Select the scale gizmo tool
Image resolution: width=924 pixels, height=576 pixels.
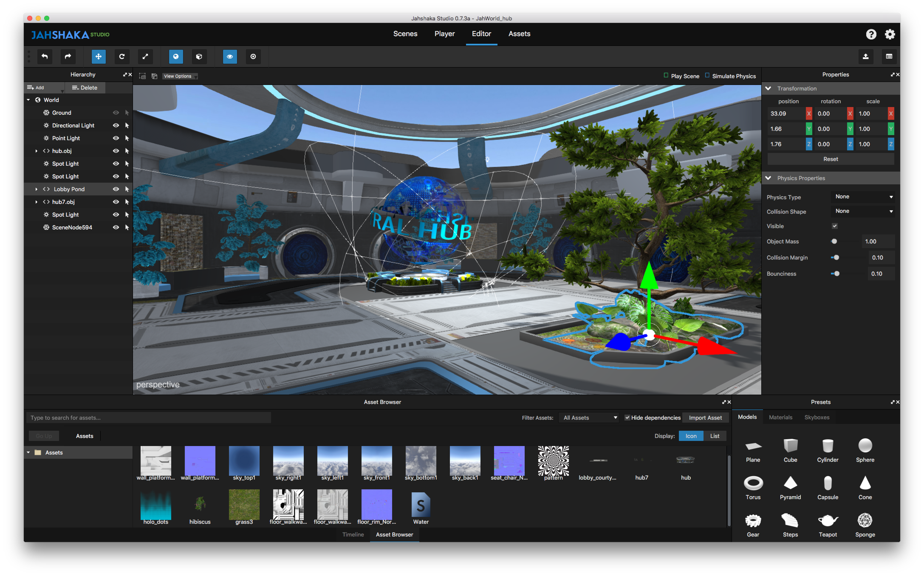[x=145, y=56]
